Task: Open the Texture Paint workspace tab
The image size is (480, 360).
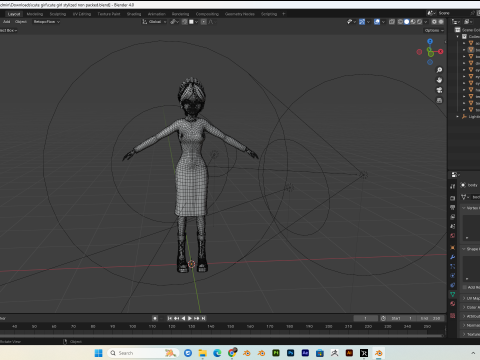Action: click(x=109, y=14)
